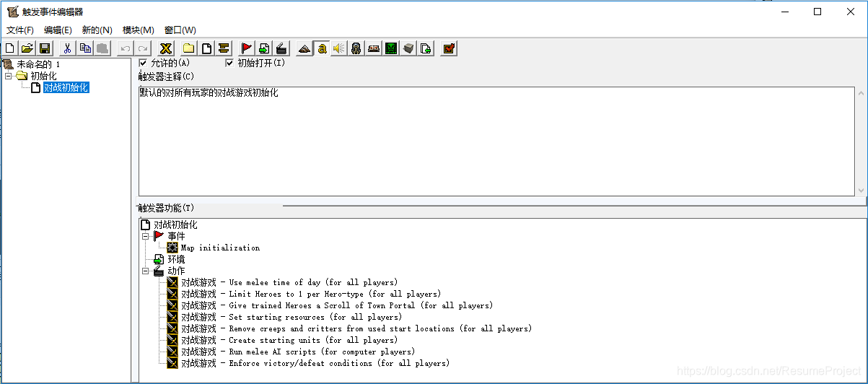Select the Map initialization event
Viewport: 868px width, 384px height.
click(220, 248)
